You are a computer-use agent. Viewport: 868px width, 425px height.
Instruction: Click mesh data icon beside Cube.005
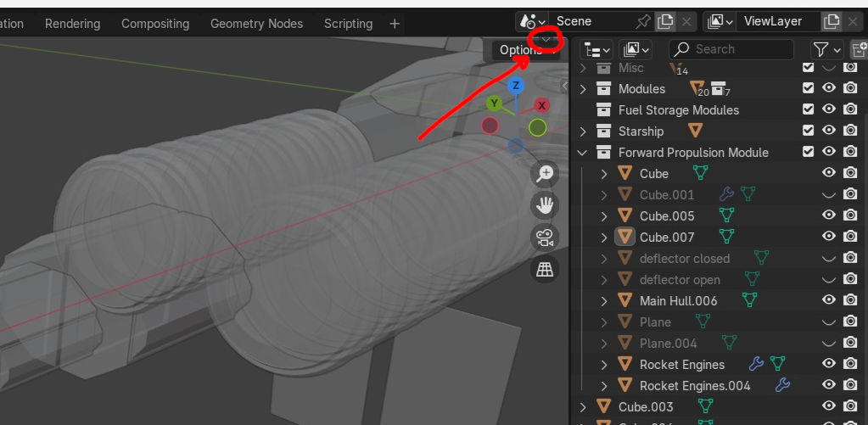tap(726, 215)
